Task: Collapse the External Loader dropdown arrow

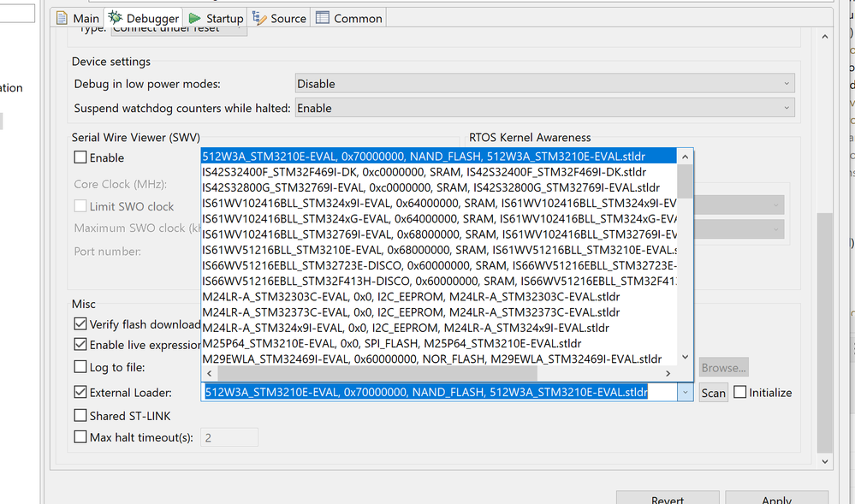Action: (x=685, y=392)
